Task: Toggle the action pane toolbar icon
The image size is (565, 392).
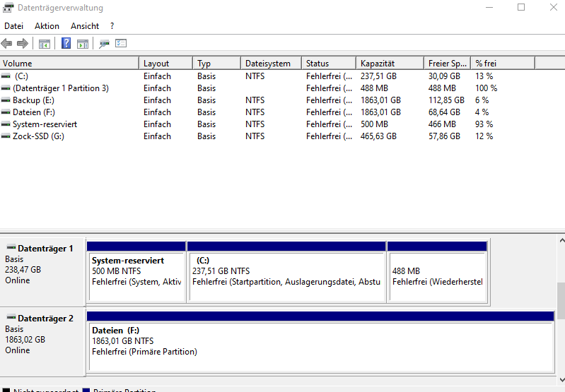Action: pos(83,44)
